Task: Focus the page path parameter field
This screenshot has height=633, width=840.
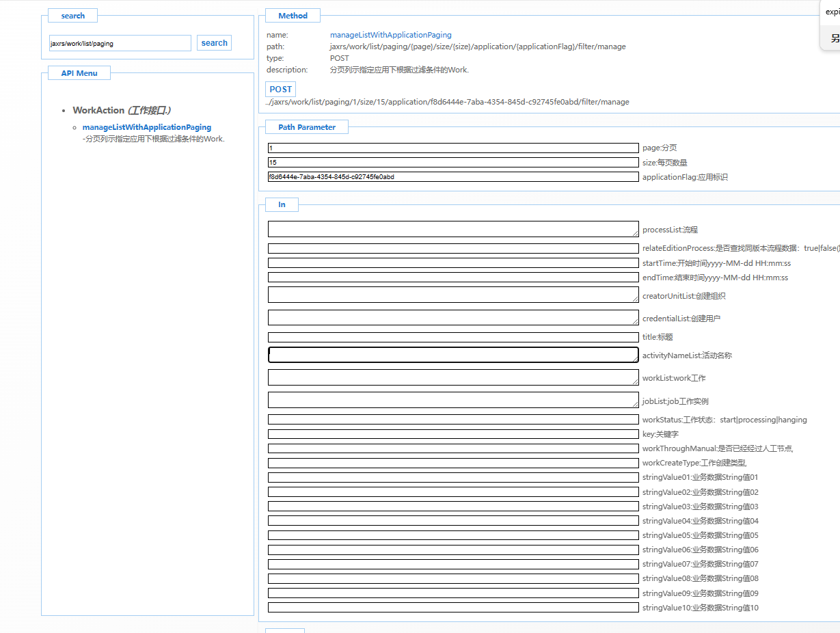Action: (452, 148)
